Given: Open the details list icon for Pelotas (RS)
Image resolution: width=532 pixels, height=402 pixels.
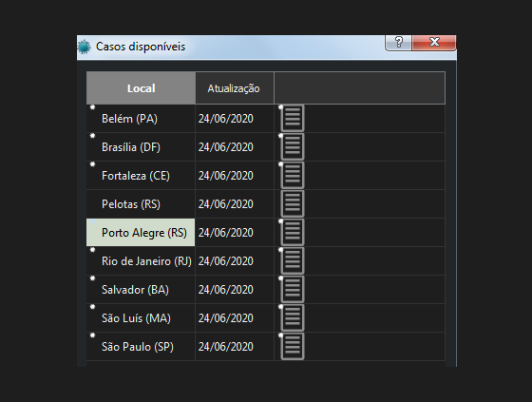Looking at the screenshot, I should (x=293, y=203).
